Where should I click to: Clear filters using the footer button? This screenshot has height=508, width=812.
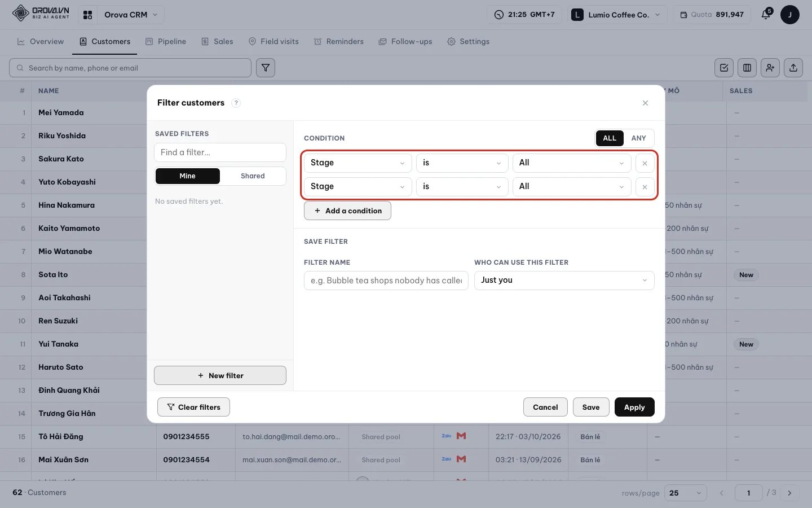(x=193, y=407)
